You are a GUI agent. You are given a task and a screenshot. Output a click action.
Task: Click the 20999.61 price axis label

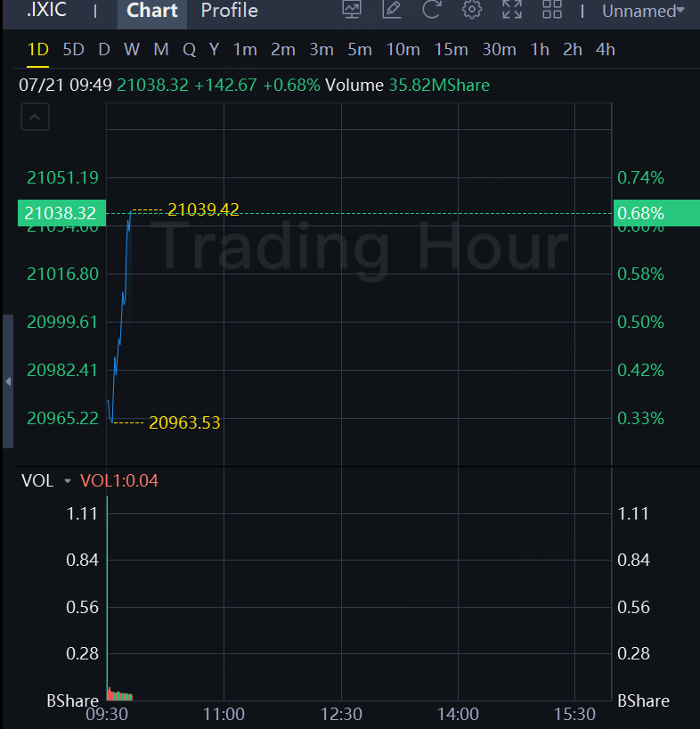click(x=62, y=323)
